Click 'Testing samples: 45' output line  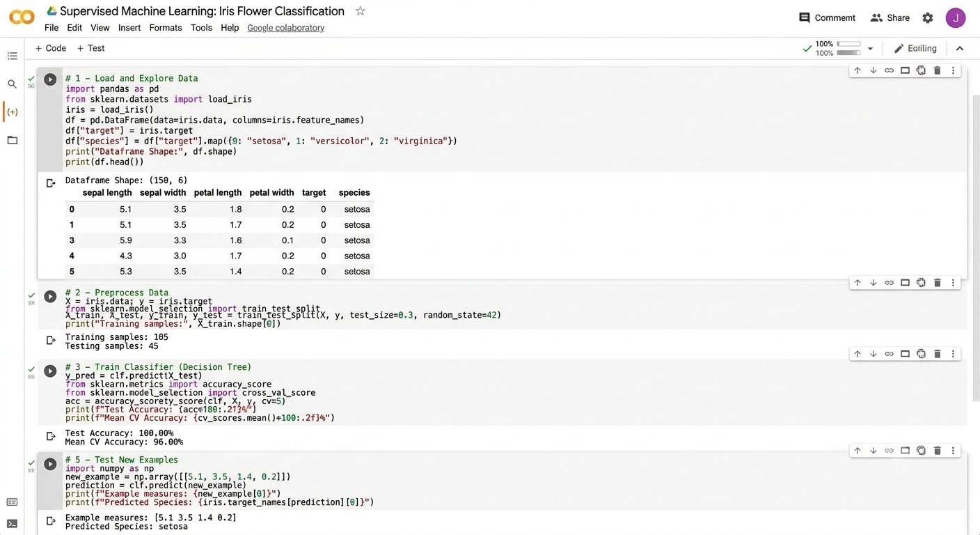pyautogui.click(x=111, y=346)
